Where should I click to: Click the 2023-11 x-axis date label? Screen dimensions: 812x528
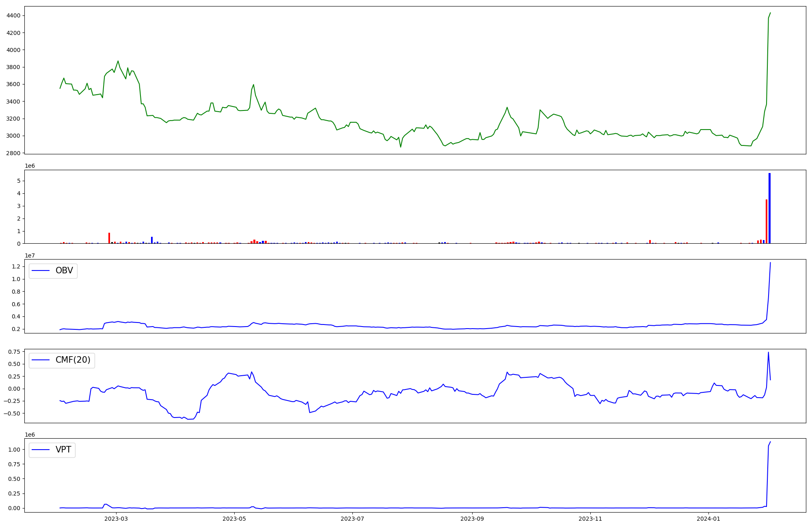coord(590,519)
